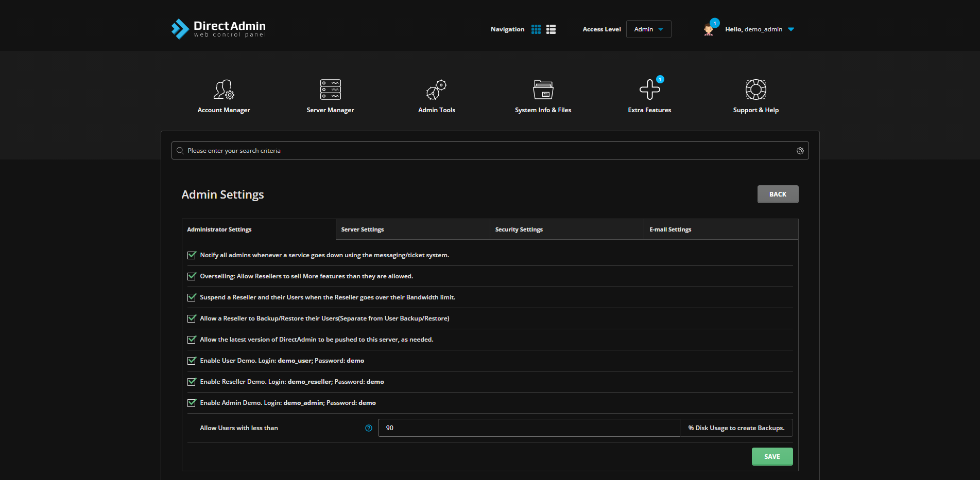Switch navigation to list view
Image resolution: width=980 pixels, height=480 pixels.
tap(551, 29)
